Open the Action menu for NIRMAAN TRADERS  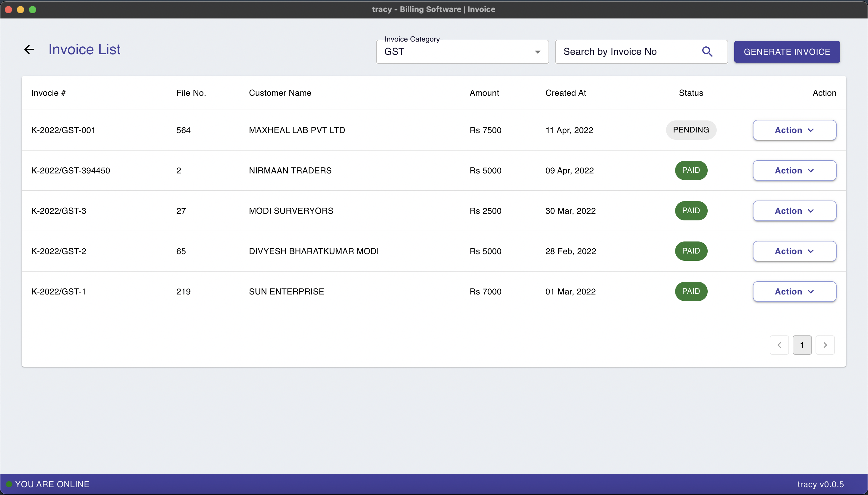794,170
